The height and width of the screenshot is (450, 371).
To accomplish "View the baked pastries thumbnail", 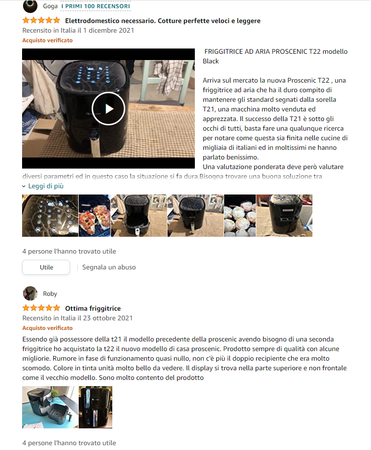I will click(x=240, y=216).
